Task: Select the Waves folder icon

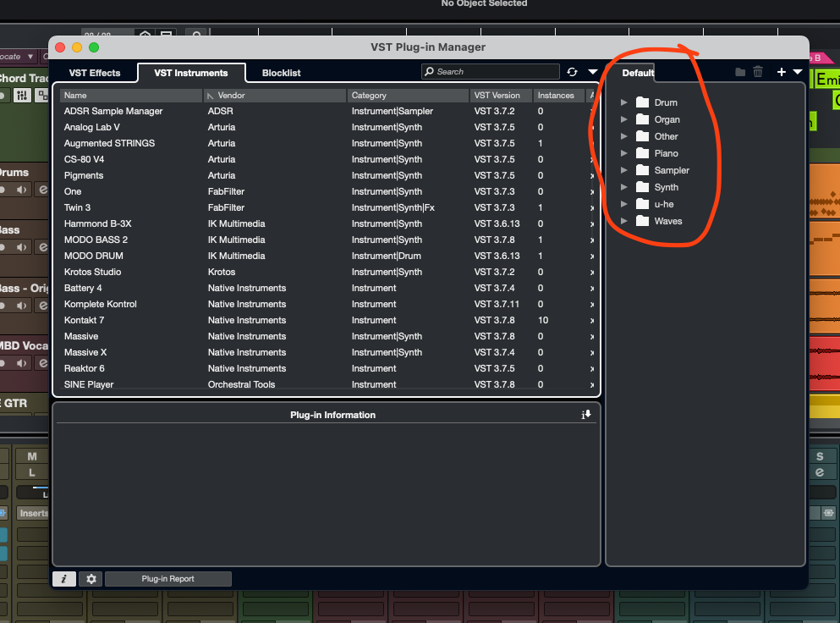Action: [x=642, y=221]
